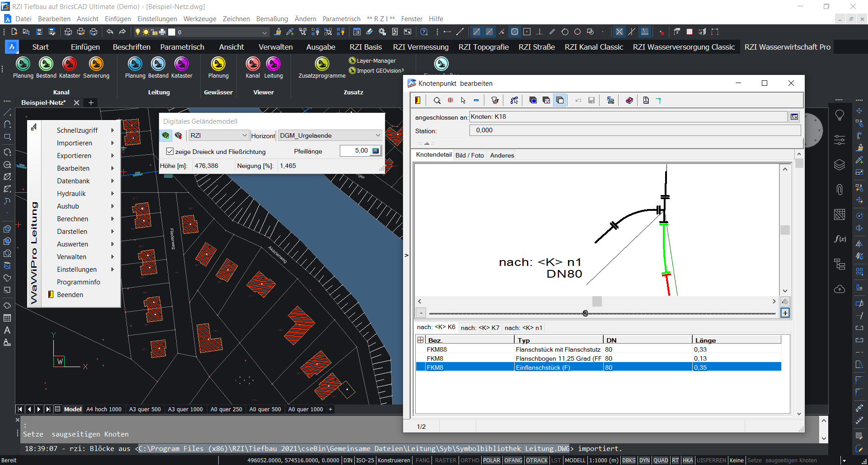Toggle FANG in status bar
The height and width of the screenshot is (465, 868).
tap(423, 460)
